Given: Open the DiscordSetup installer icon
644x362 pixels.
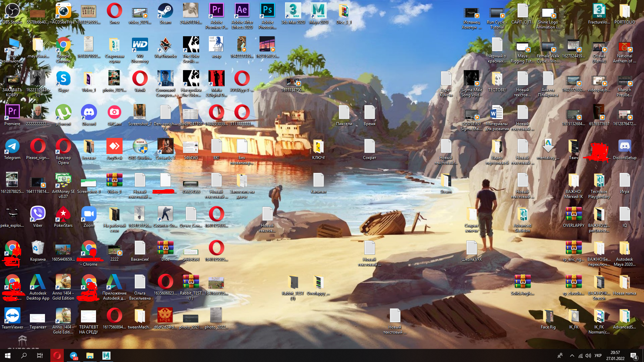Looking at the screenshot, I should 625,149.
